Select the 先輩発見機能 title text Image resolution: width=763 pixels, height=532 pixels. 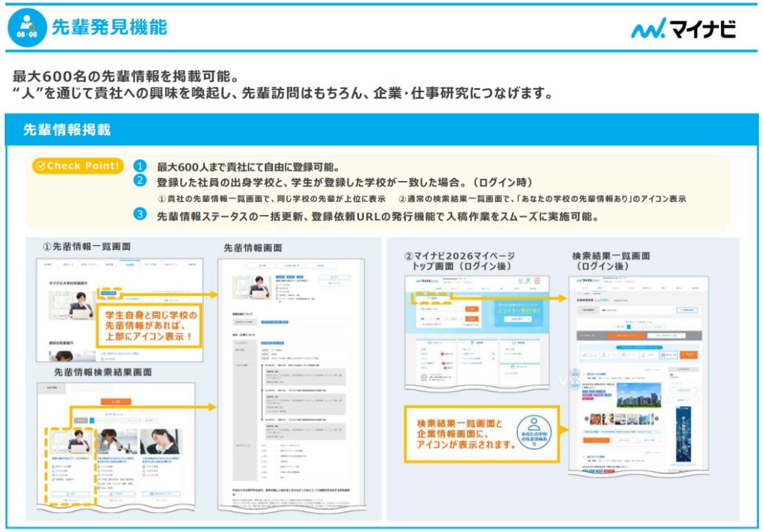(109, 28)
